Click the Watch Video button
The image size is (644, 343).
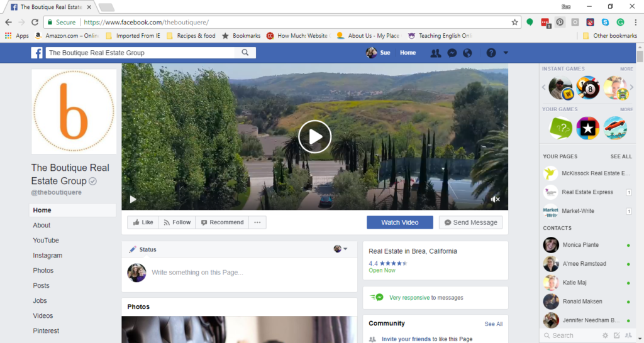399,222
